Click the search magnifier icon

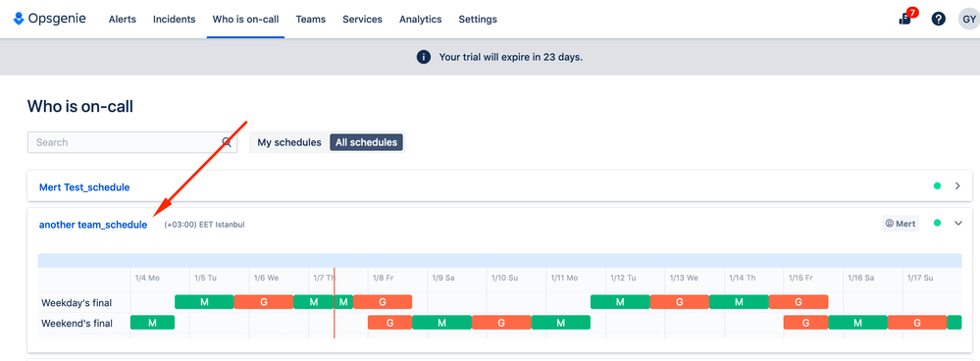point(227,142)
